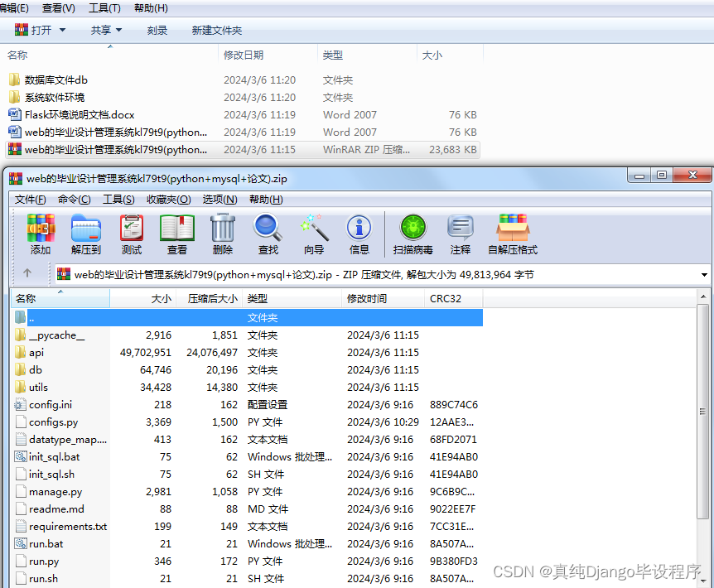The image size is (714, 588).
Task: Sort archive files by the 大小 column header
Action: click(162, 298)
